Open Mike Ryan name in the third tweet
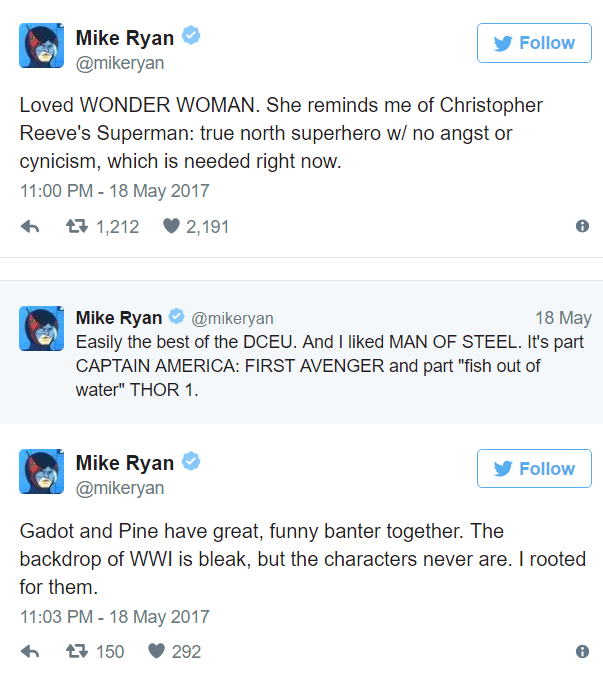The height and width of the screenshot is (675, 603). 125,463
